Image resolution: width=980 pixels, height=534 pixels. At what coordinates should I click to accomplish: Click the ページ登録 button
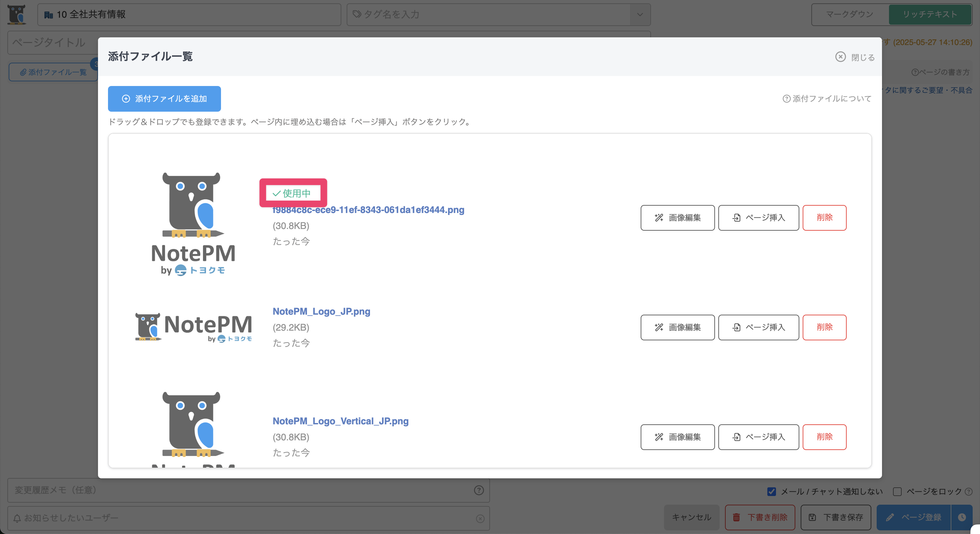[913, 517]
